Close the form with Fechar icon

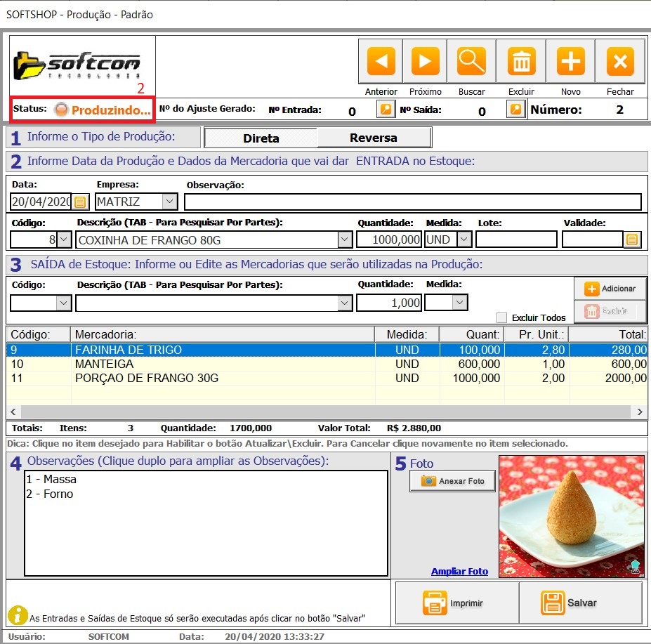click(619, 63)
